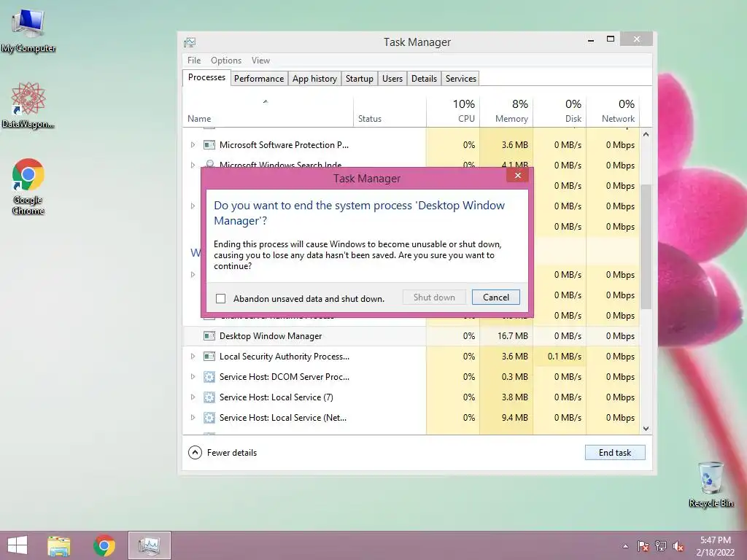This screenshot has width=747, height=560.
Task: Click the Service Host DCOM Server gear icon
Action: tap(209, 377)
